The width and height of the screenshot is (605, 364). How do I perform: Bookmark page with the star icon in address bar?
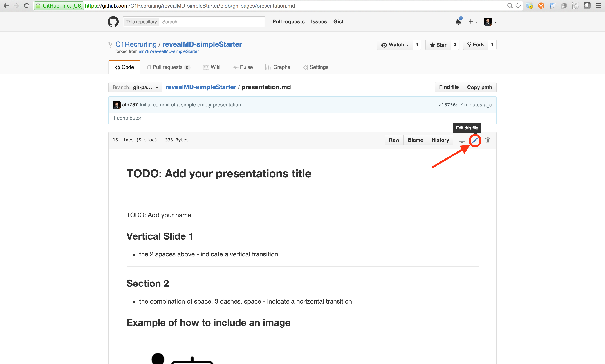518,6
